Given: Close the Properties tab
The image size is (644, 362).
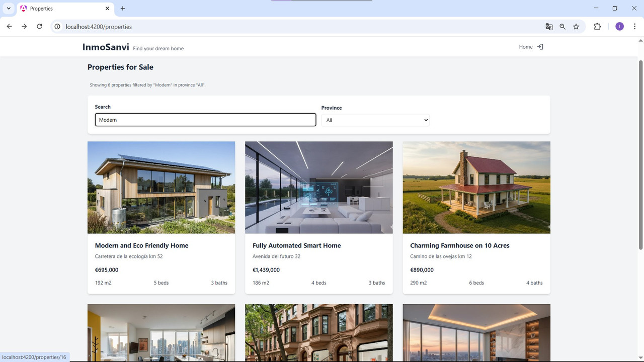Looking at the screenshot, I should coord(107,9).
